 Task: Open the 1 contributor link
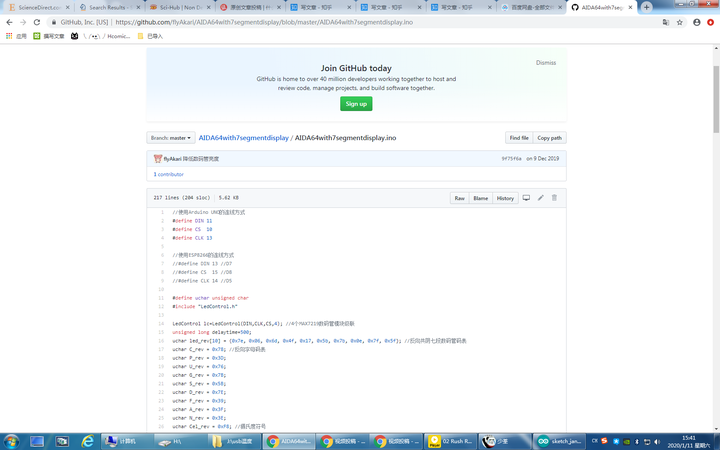pos(169,174)
